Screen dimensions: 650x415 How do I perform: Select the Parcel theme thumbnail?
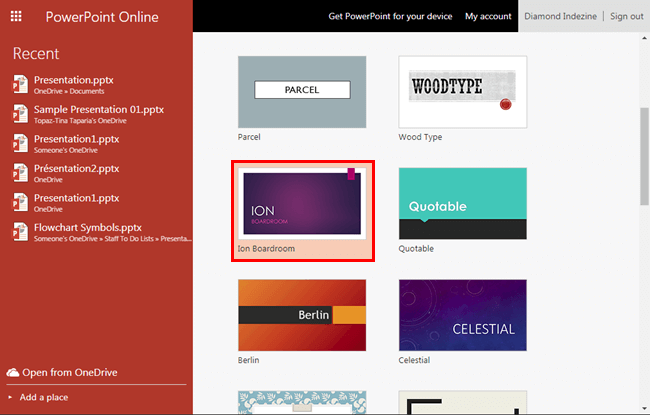click(x=302, y=91)
